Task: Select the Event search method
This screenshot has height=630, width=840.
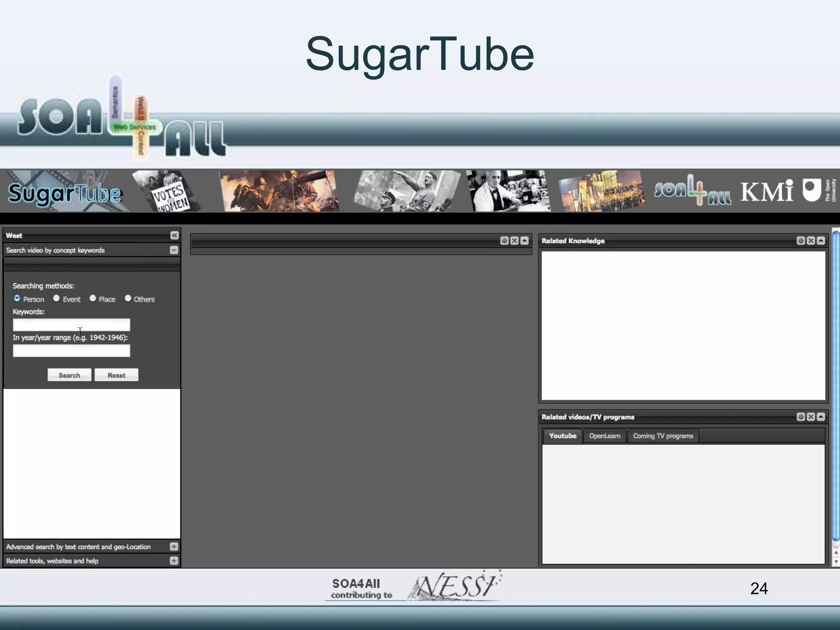Action: (x=56, y=298)
